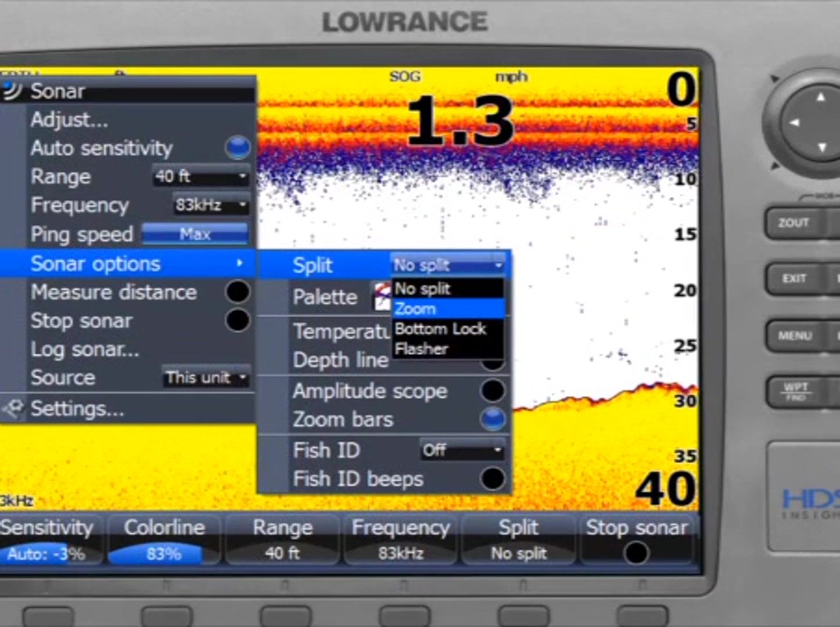Click the Sonar menu header icon
This screenshot has height=627, width=840.
point(12,91)
